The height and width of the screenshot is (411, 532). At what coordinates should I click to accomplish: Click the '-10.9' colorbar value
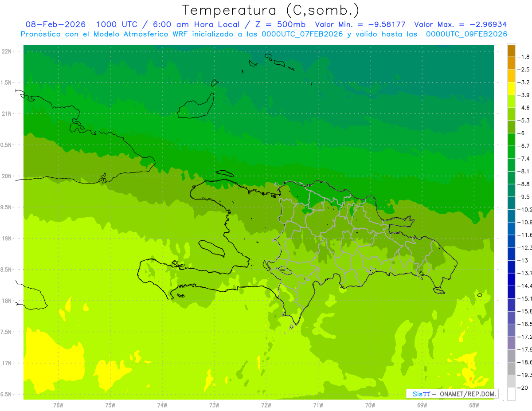coord(525,222)
